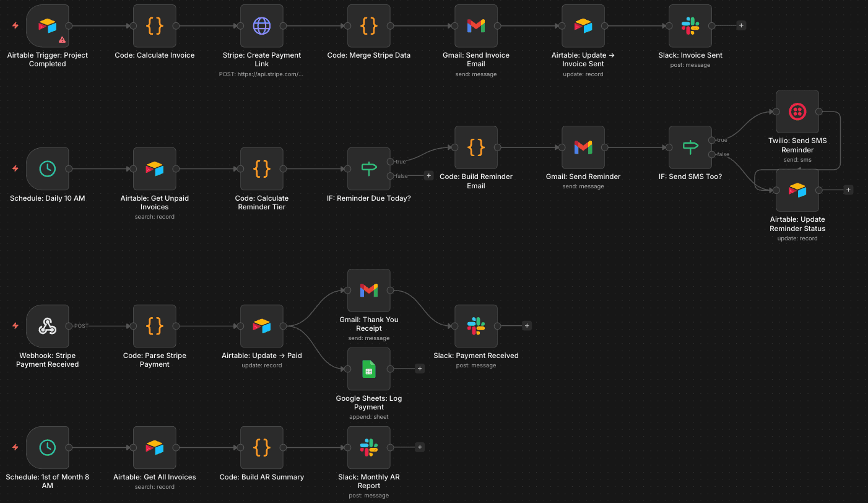
Task: Select the Stripe: Create Payment Link node icon
Action: [x=261, y=26]
